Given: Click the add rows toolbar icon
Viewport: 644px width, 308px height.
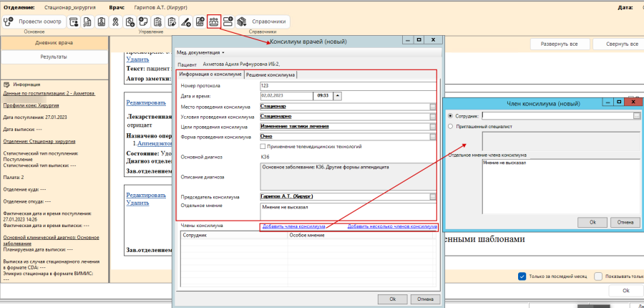Looking at the screenshot, I should point(228,21).
